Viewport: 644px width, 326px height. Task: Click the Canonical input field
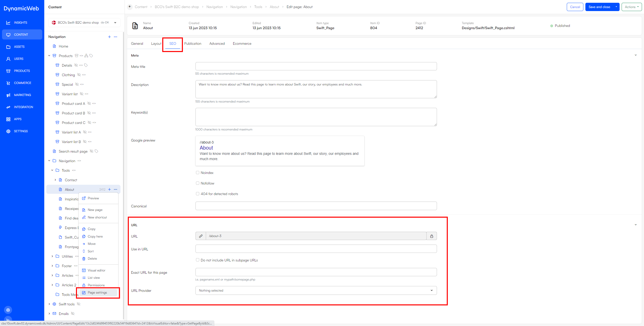pos(316,206)
